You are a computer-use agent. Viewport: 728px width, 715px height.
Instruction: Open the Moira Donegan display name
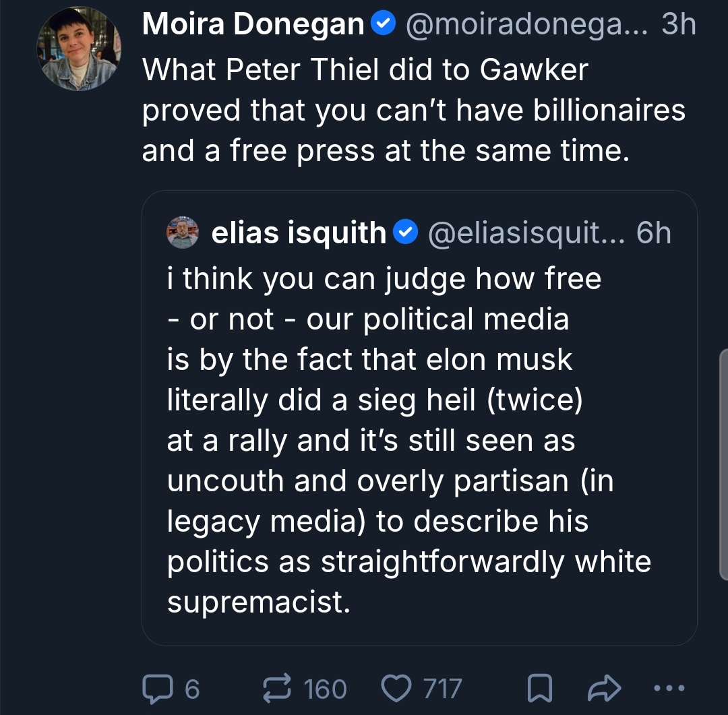tap(253, 25)
